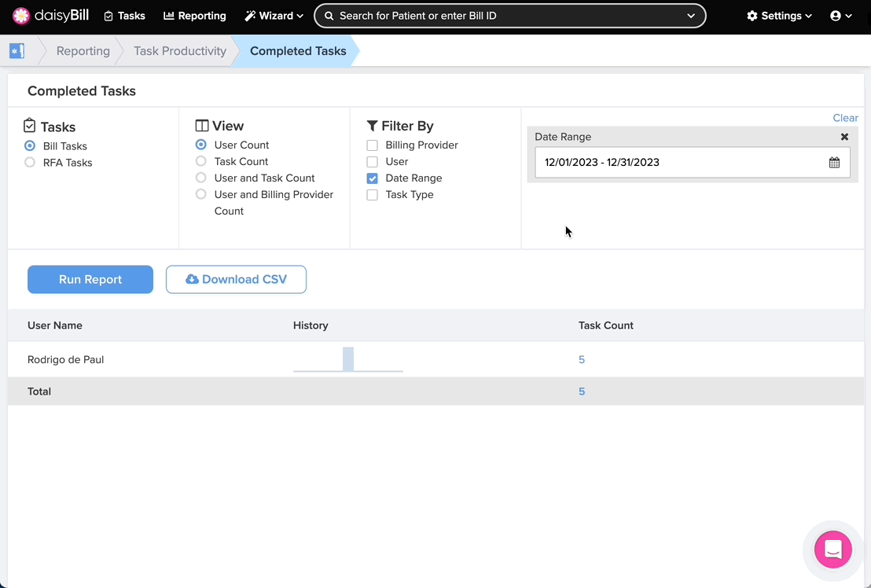Click the Total task count 5
Viewport: 871px width, 588px height.
point(582,391)
